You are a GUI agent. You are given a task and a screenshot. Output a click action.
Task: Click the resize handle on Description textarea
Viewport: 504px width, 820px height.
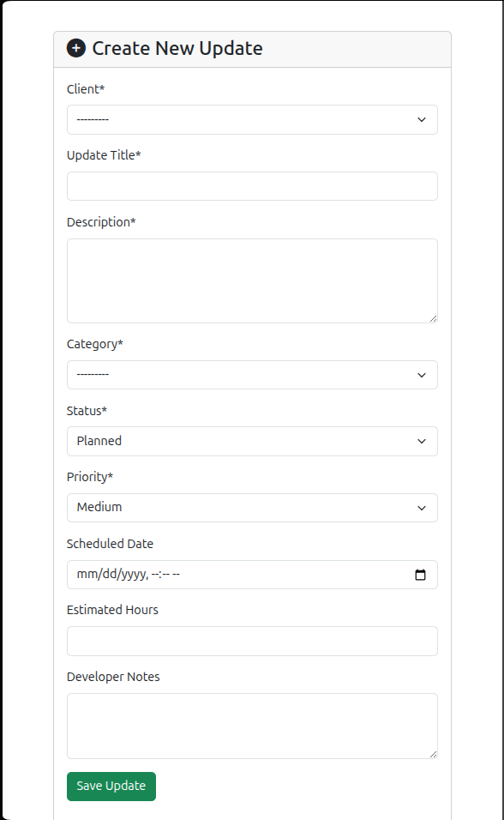point(433,317)
